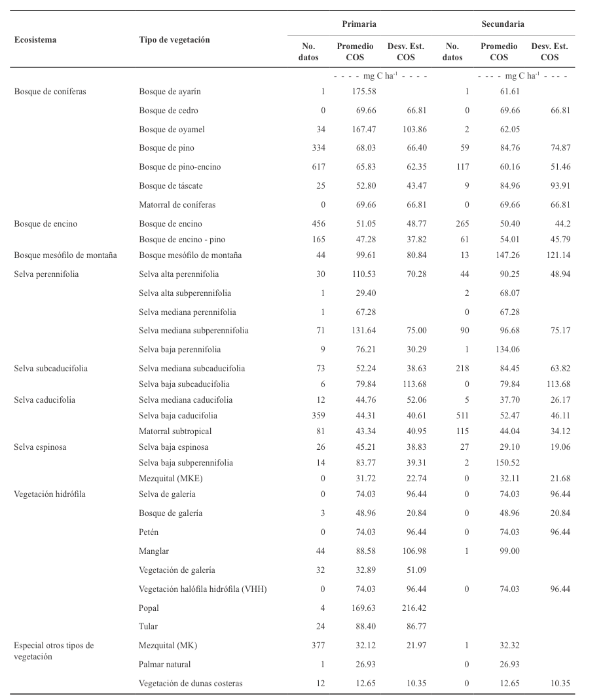Click the Bosque de coníferas ecosystem label
Image resolution: width=603 pixels, height=700 pixels.
tap(50, 92)
